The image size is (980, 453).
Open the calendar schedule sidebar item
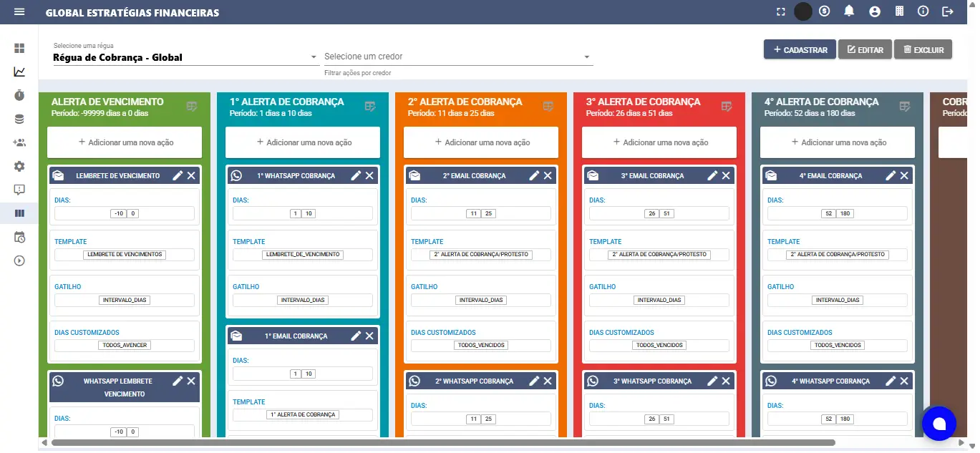click(19, 237)
